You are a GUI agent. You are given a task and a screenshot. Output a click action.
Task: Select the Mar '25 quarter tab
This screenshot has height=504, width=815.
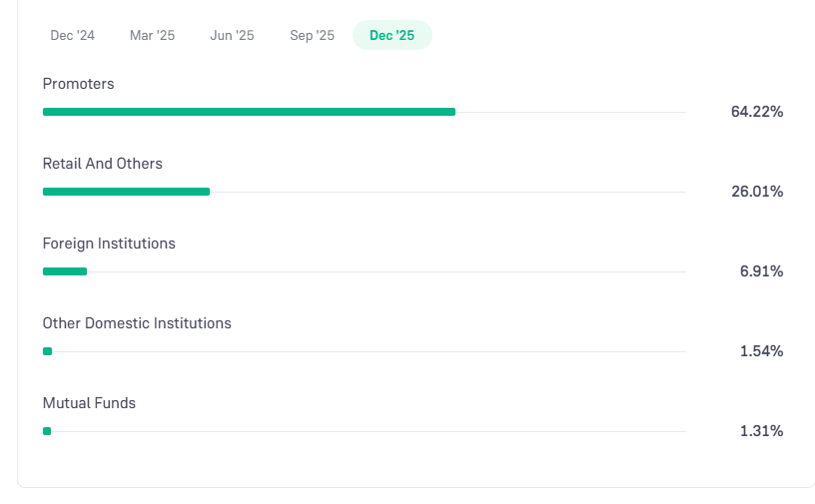click(152, 35)
